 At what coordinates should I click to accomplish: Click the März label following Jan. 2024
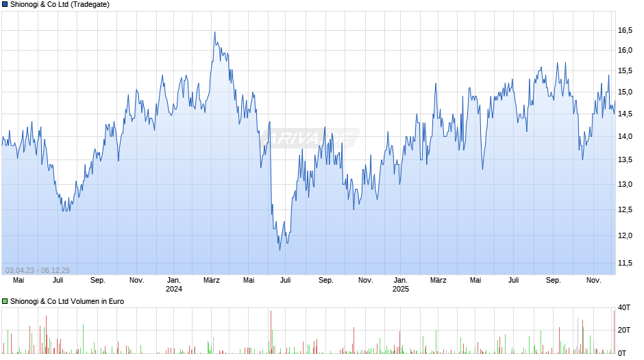tap(212, 281)
